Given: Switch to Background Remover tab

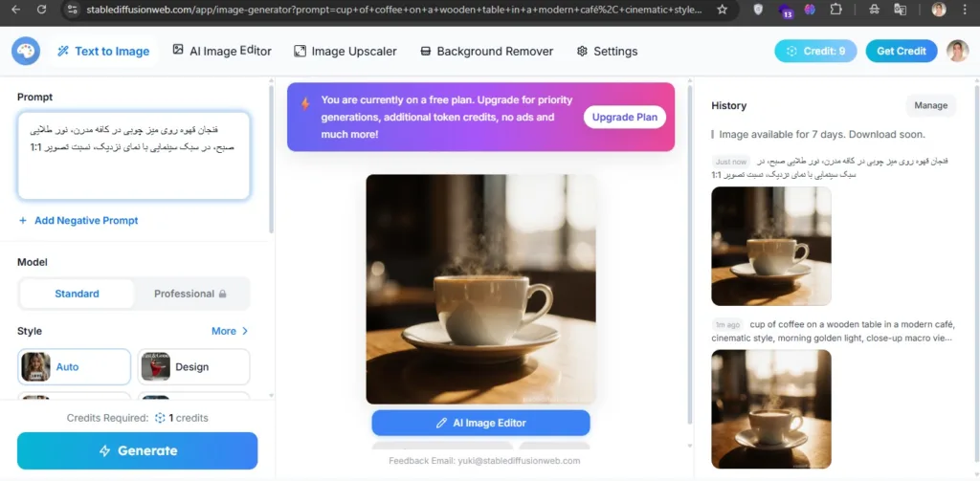Looking at the screenshot, I should (x=486, y=52).
